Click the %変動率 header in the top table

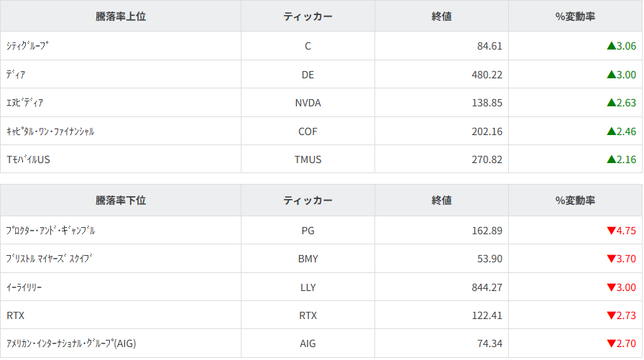[x=575, y=16]
